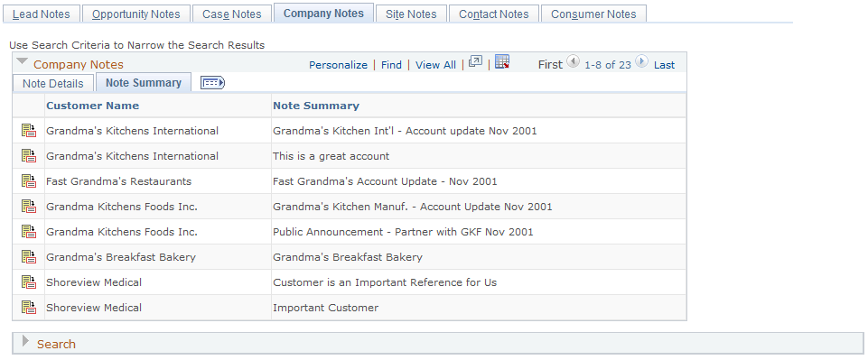Click the Show all columns icon
Screen dimensions: 868x360
click(x=212, y=83)
